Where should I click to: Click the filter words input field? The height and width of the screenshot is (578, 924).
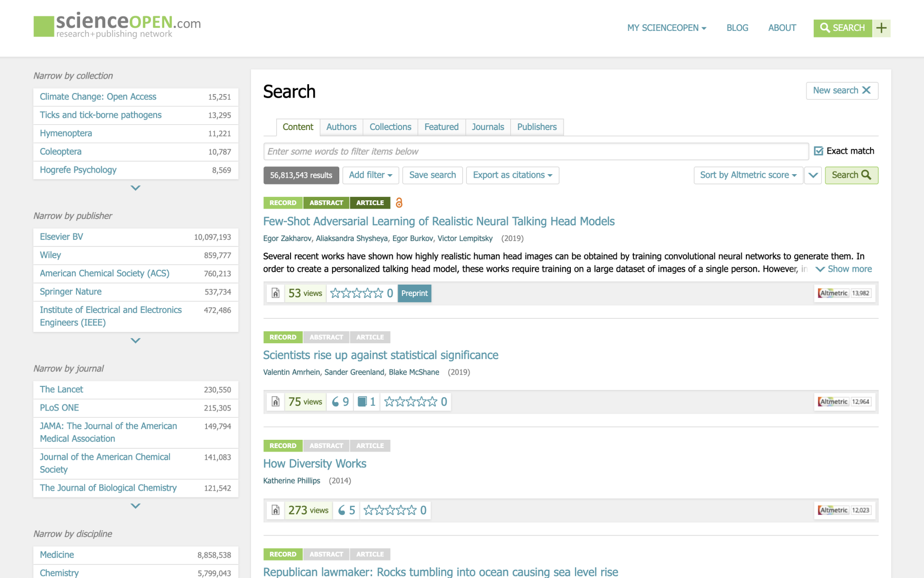coord(535,152)
